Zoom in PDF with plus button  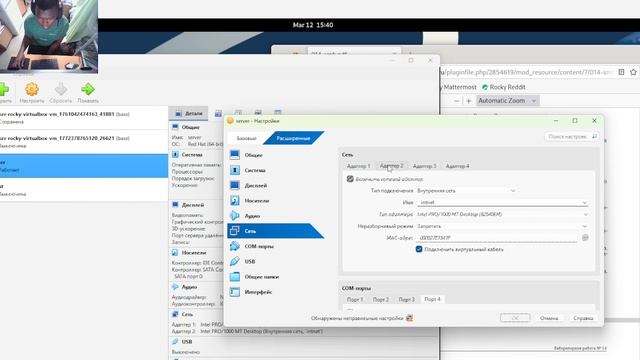tap(469, 101)
